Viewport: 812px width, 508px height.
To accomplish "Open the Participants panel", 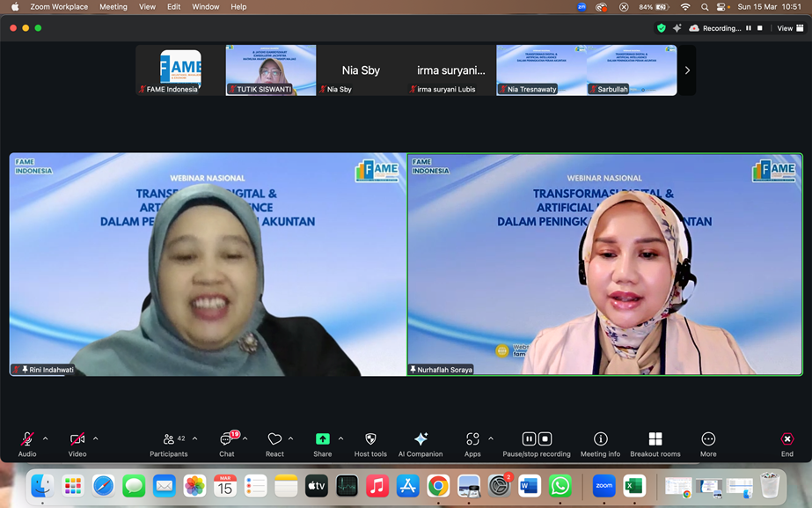I will (168, 444).
